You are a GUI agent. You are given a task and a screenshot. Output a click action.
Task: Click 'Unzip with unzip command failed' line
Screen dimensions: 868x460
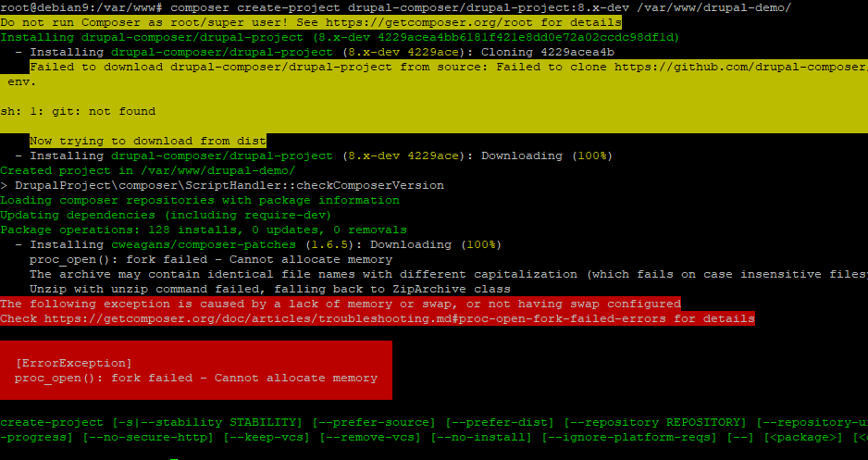(270, 289)
